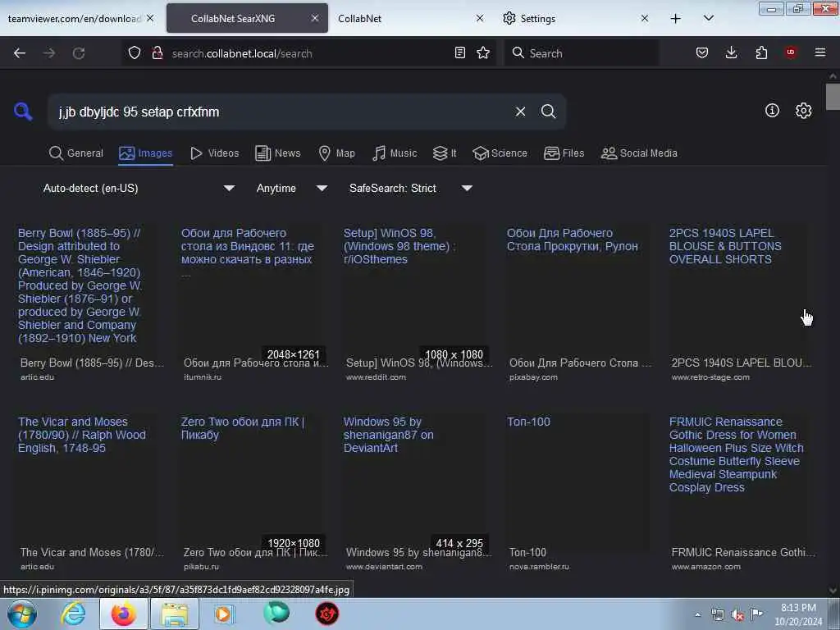
Task: List all tabs with chevron
Action: pos(708,18)
